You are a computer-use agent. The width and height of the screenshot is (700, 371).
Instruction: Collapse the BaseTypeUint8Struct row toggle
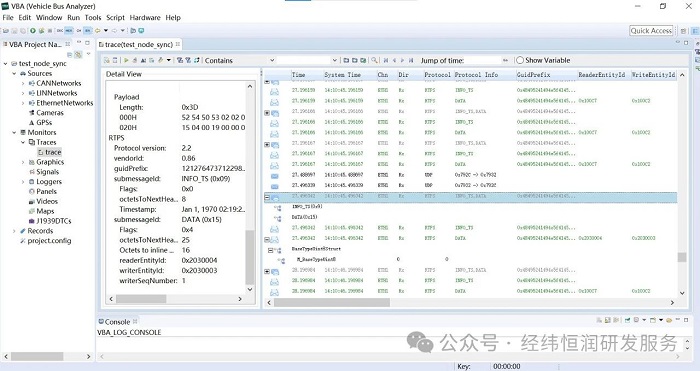click(270, 250)
